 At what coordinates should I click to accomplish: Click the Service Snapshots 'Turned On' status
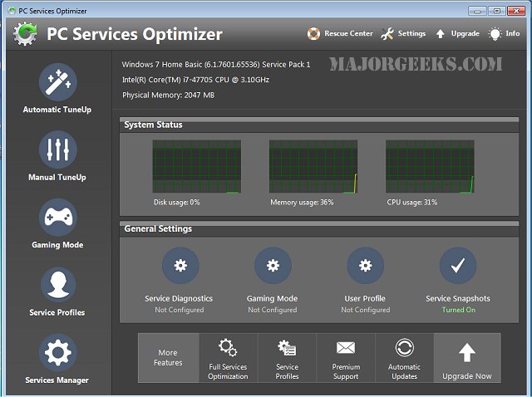(x=458, y=310)
